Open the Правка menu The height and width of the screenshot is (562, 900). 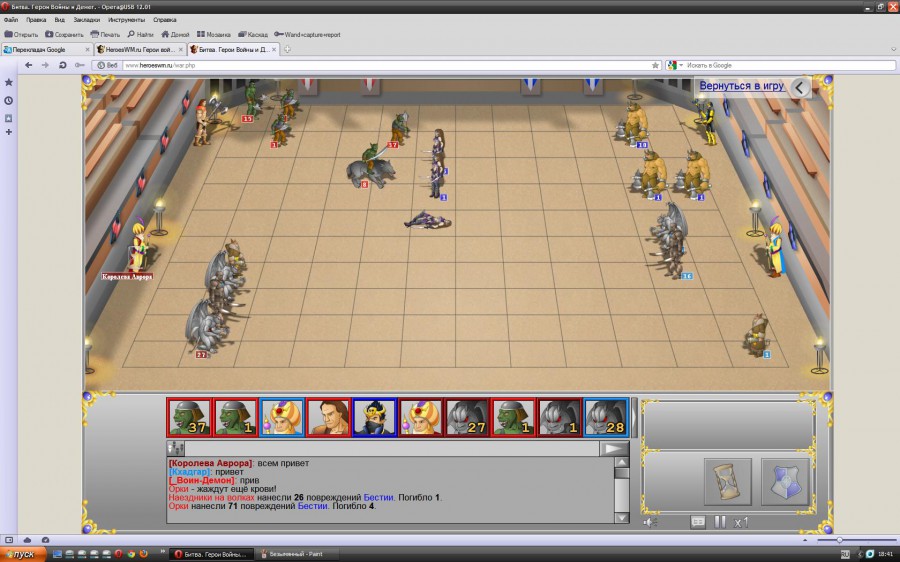coord(36,20)
